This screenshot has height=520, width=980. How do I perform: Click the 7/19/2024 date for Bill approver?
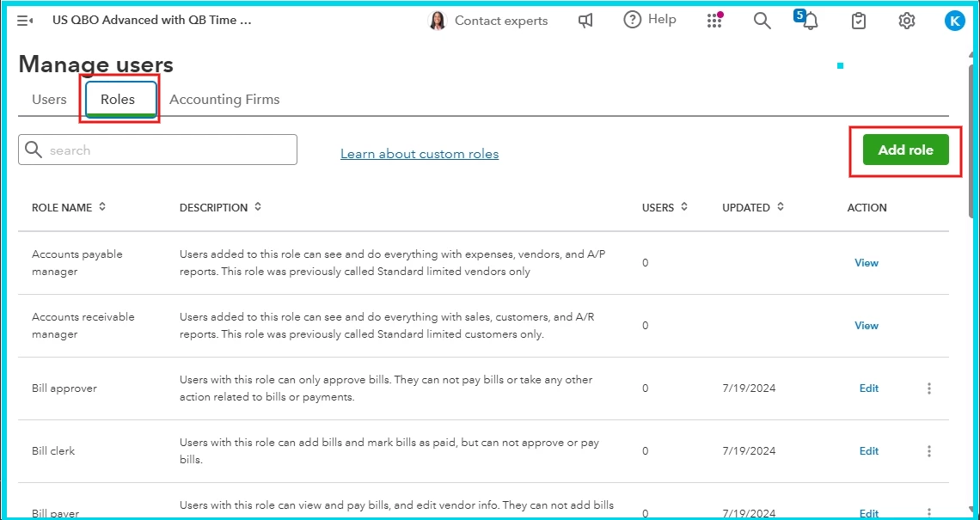pos(749,388)
